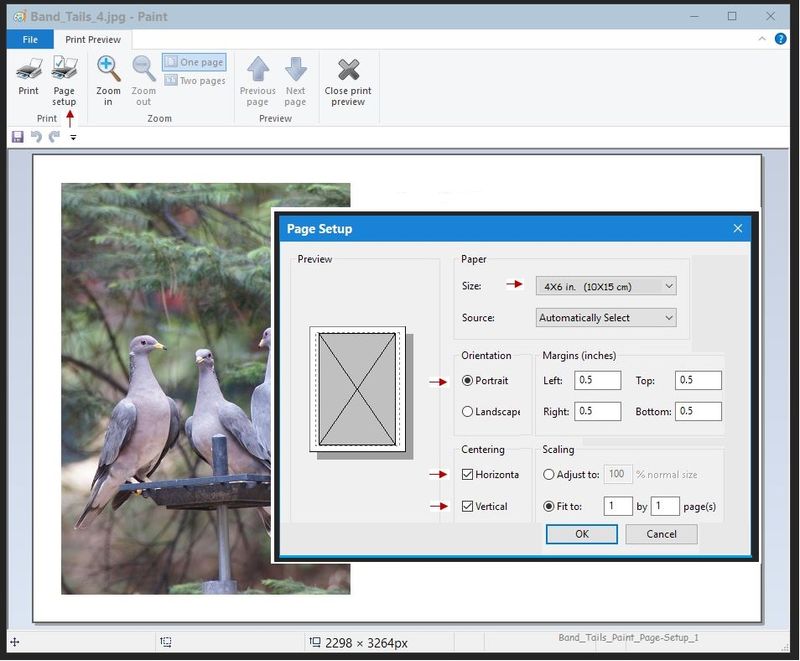This screenshot has width=800, height=661.
Task: Click the blue Help question mark icon
Action: coord(780,39)
